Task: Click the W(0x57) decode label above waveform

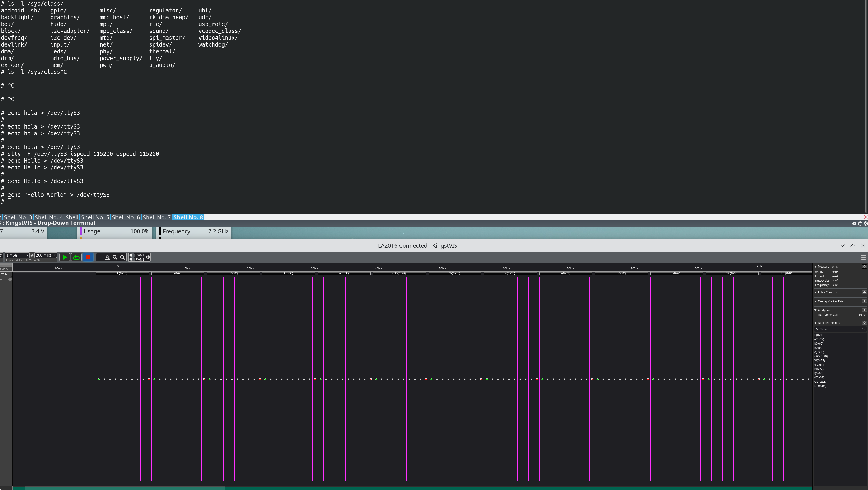Action: tap(455, 273)
